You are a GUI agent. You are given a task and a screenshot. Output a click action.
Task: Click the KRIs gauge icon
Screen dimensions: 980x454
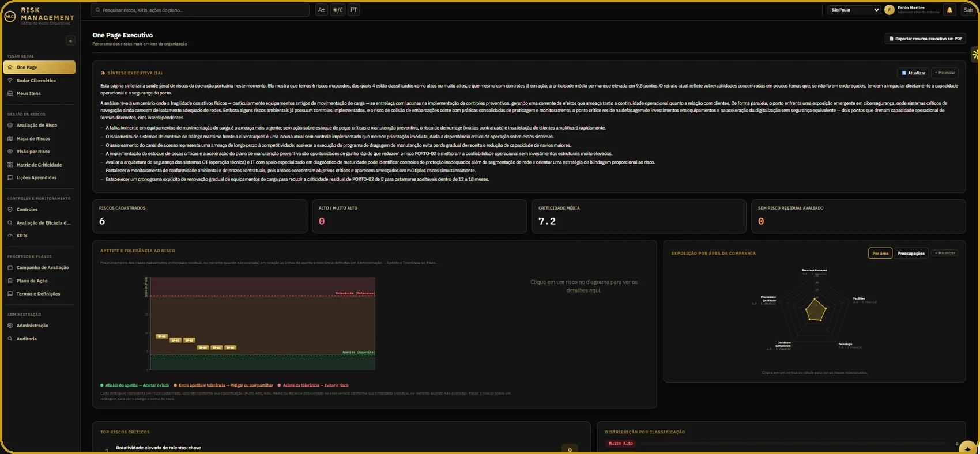click(x=10, y=236)
